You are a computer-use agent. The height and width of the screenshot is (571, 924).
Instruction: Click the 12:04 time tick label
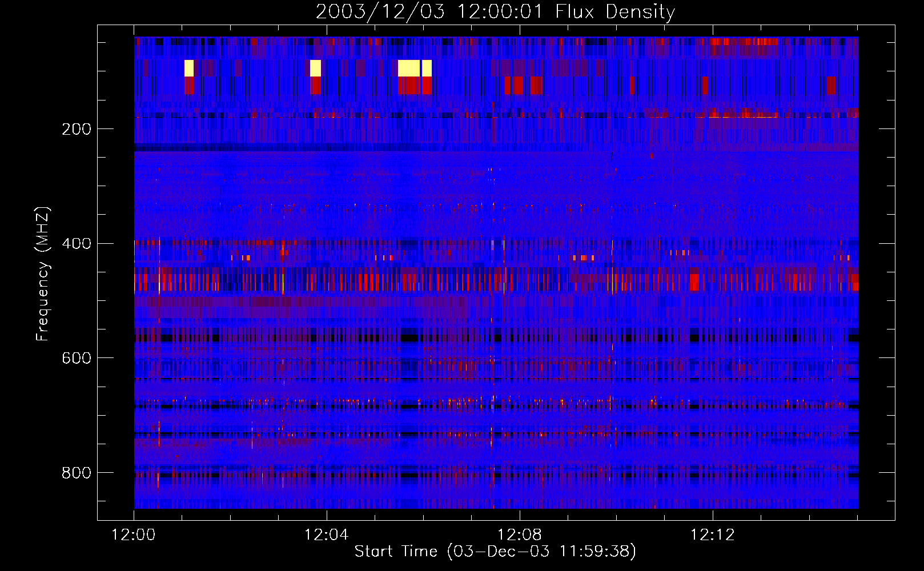point(327,535)
